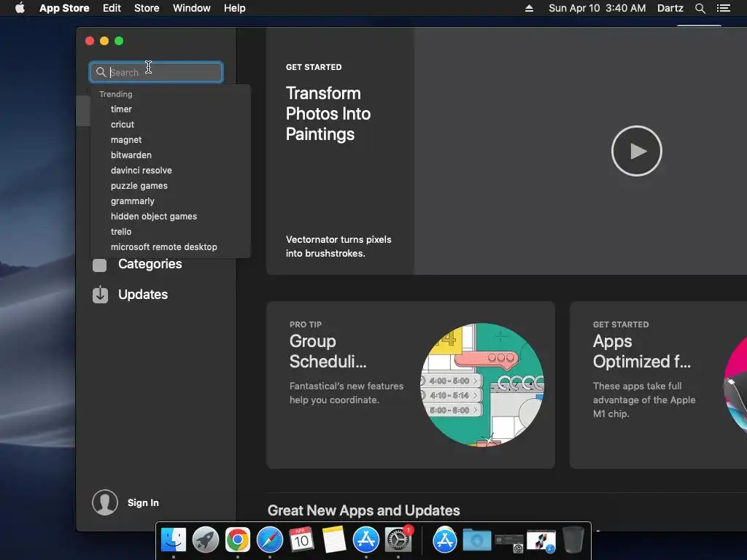The height and width of the screenshot is (560, 747).
Task: Open the Apple menu
Action: (x=20, y=8)
